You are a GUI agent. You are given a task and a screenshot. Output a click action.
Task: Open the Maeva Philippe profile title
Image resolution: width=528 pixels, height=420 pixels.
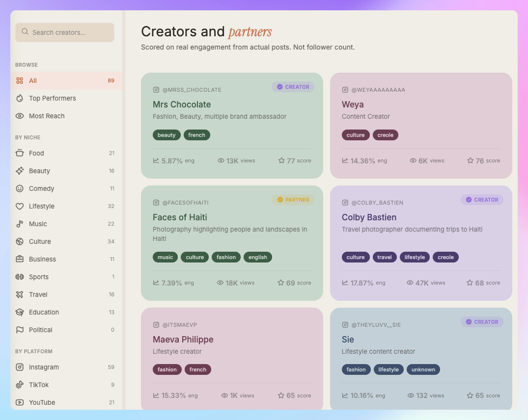click(183, 340)
